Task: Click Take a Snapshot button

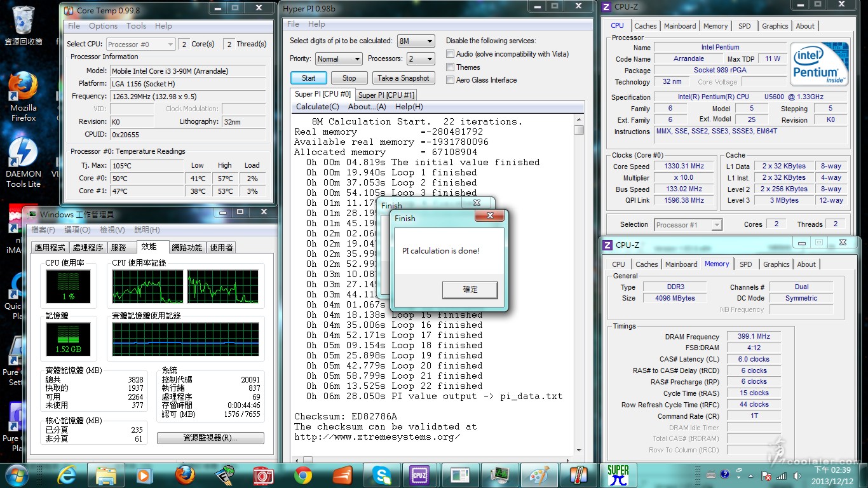Action: (x=403, y=78)
